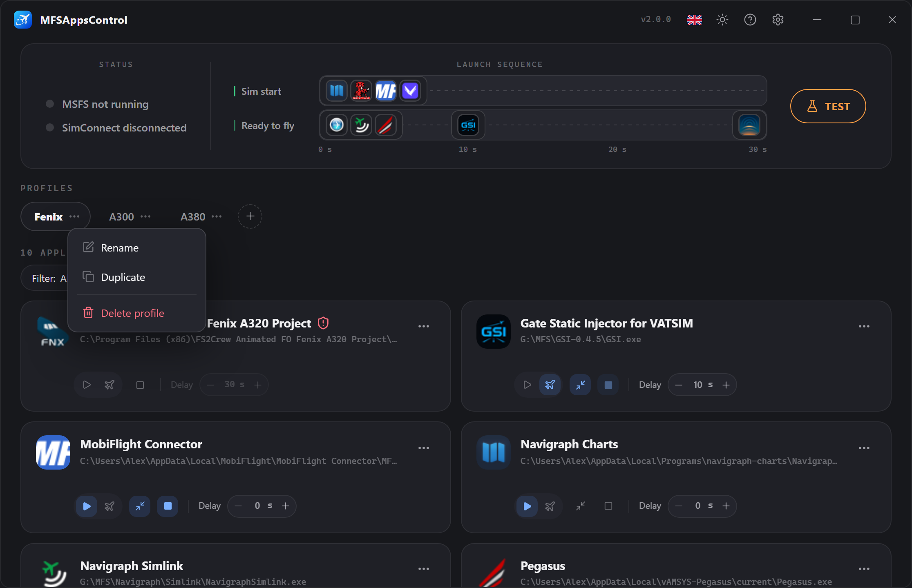Toggle the minimize arrows on Gate Static Injector card
The width and height of the screenshot is (912, 588).
pos(580,385)
